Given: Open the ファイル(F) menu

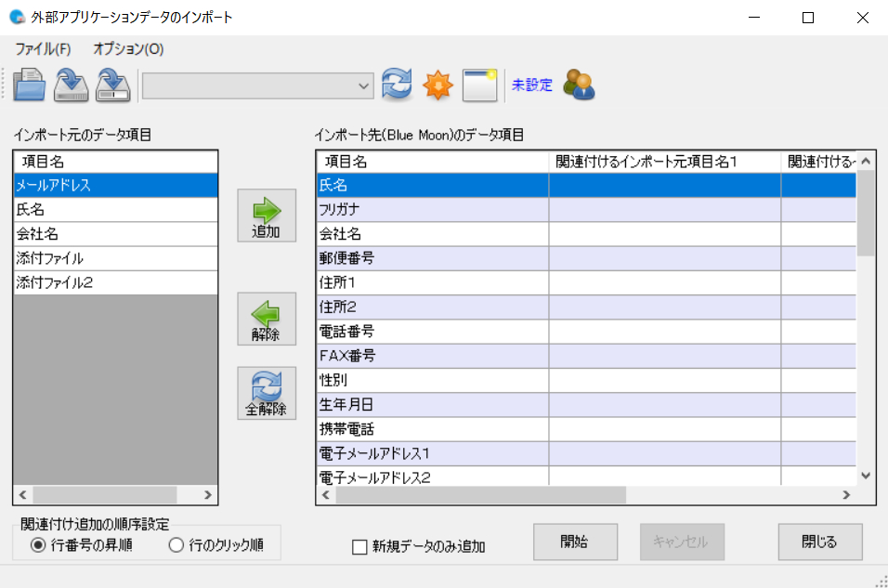Looking at the screenshot, I should coord(43,48).
